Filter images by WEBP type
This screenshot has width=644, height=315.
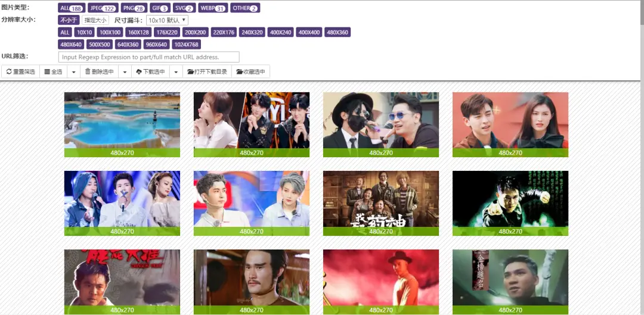(213, 8)
